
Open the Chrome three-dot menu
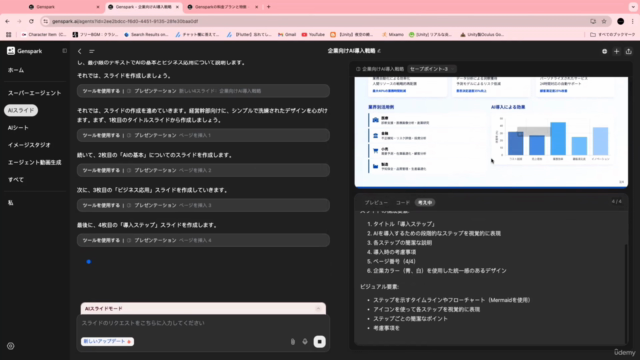[x=633, y=21]
